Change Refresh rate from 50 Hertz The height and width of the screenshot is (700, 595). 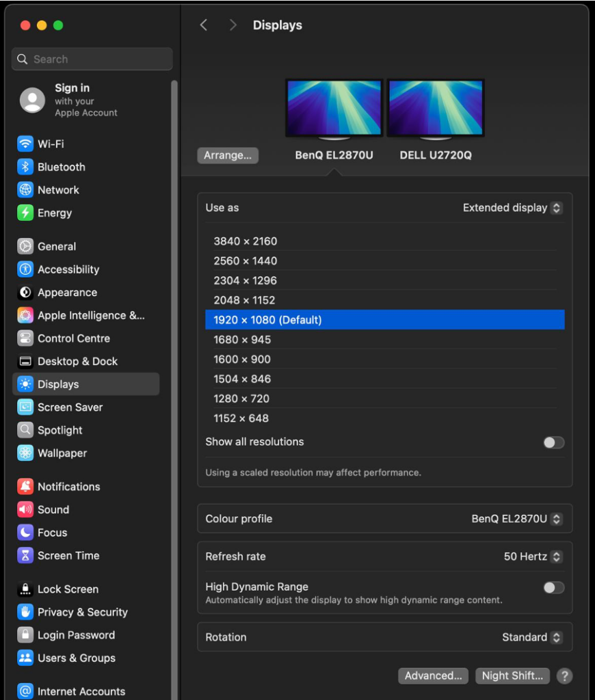[x=533, y=556]
